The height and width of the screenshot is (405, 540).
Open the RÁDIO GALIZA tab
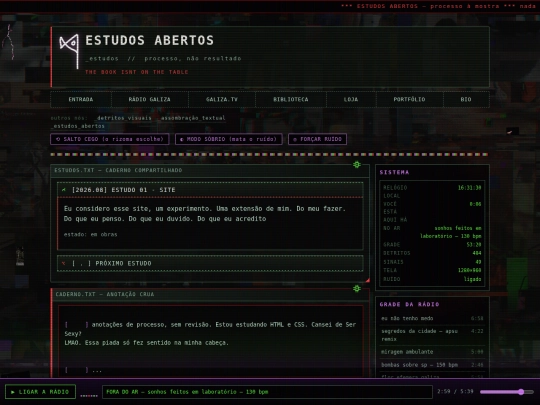pyautogui.click(x=149, y=100)
